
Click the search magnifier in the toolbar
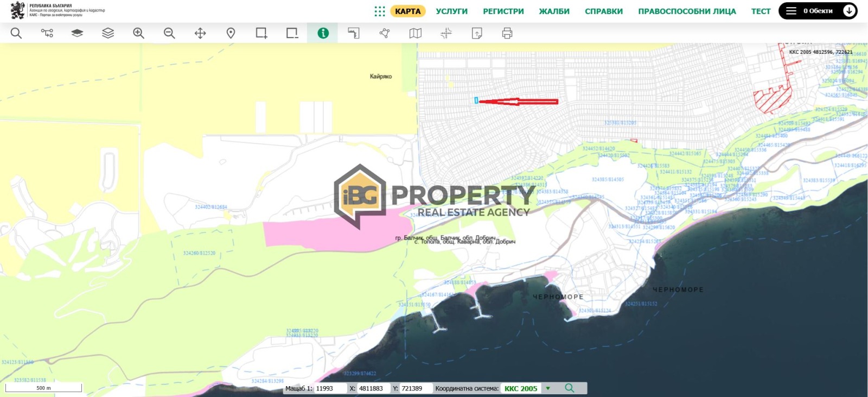(x=16, y=33)
